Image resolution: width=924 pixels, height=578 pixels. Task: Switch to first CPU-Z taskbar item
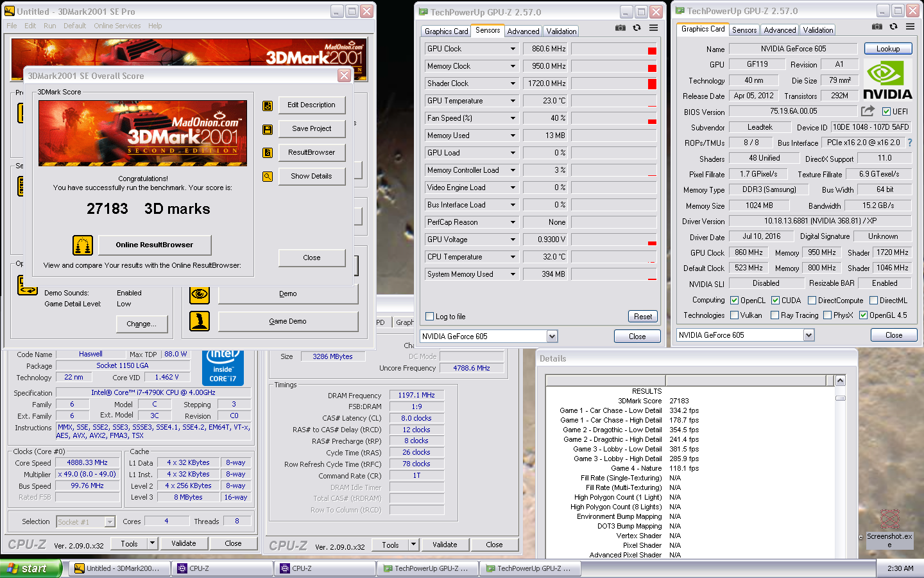pyautogui.click(x=223, y=568)
